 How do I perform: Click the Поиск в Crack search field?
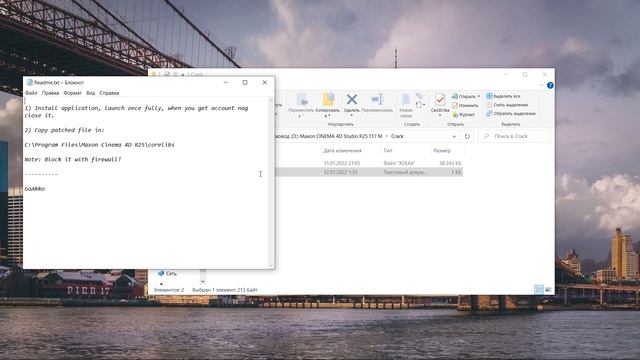pyautogui.click(x=514, y=136)
